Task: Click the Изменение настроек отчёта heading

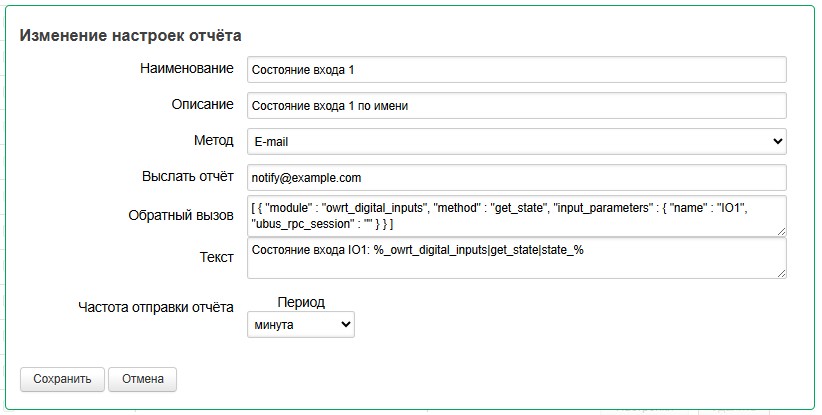Action: pos(130,36)
